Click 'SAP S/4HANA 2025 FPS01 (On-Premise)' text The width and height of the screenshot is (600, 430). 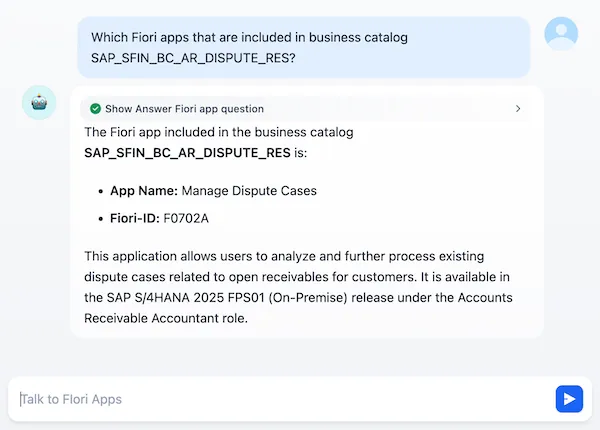[227, 297]
